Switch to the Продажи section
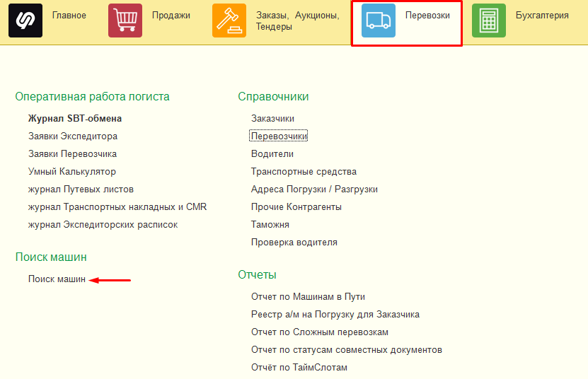 [x=171, y=16]
